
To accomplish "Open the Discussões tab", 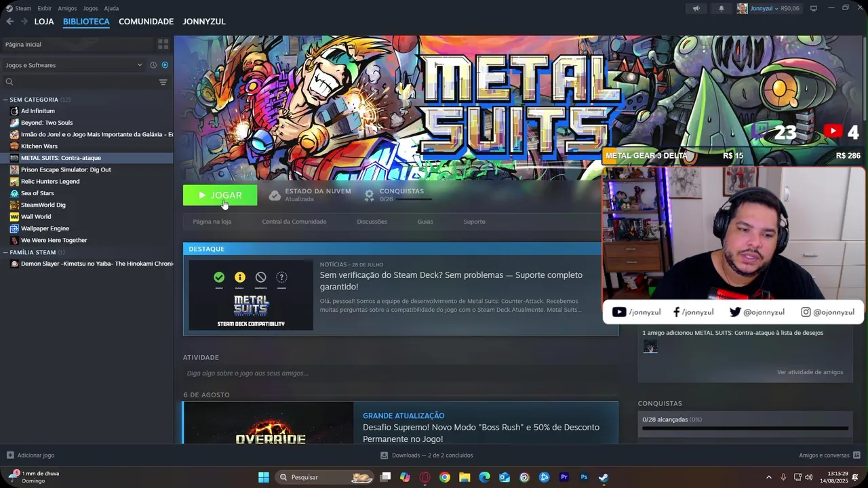I will pyautogui.click(x=372, y=222).
